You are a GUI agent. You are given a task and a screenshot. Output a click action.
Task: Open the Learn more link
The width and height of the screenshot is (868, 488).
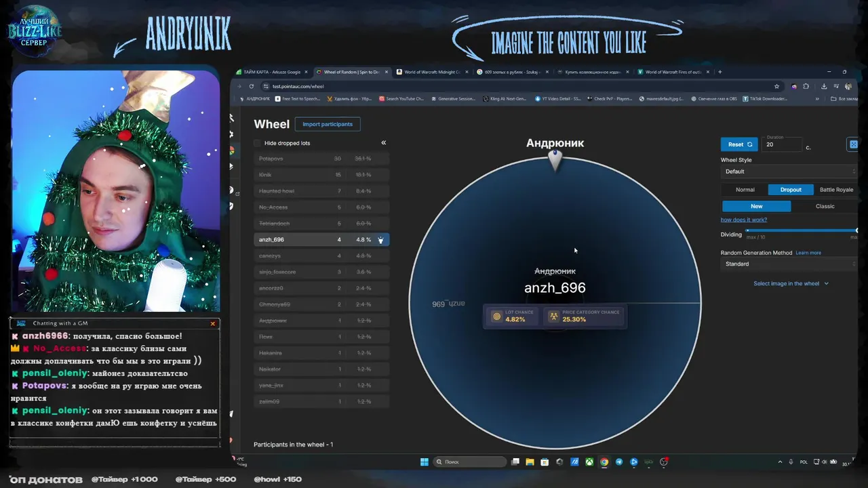(x=808, y=253)
